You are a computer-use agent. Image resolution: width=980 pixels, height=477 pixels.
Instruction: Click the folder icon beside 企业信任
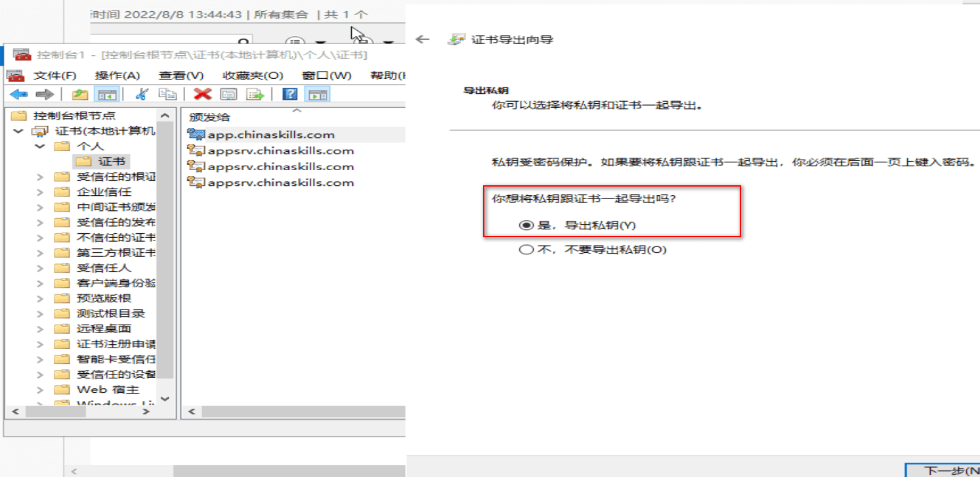(x=62, y=192)
